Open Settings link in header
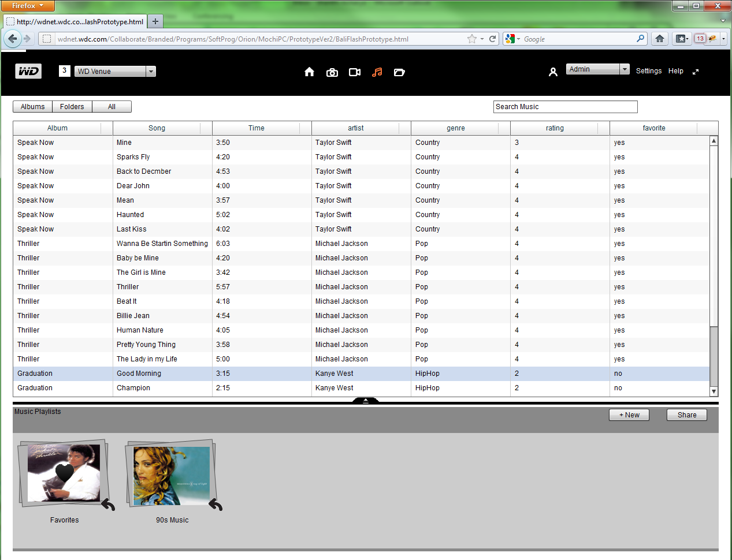Viewport: 732px width, 560px height. point(649,71)
